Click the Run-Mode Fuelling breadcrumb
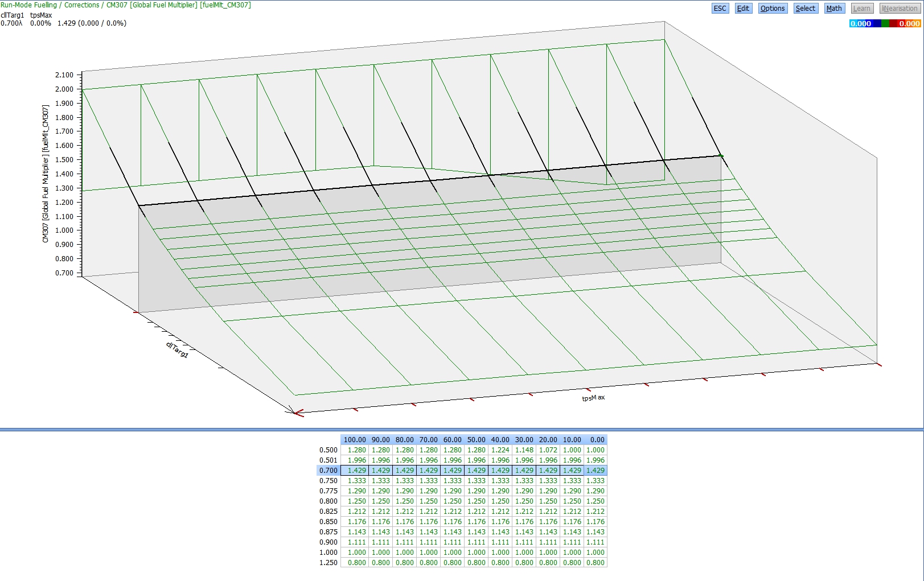The width and height of the screenshot is (924, 581). (x=28, y=5)
